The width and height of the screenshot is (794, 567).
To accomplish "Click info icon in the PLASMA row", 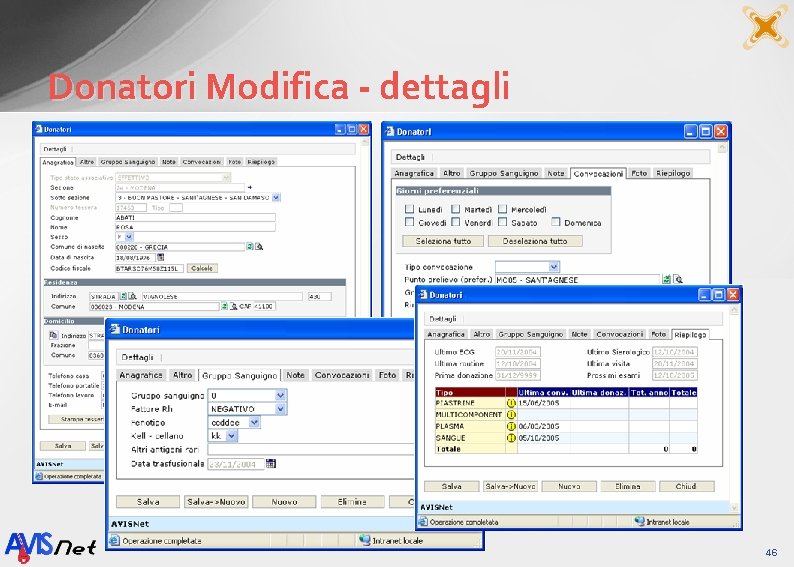I will click(x=511, y=426).
